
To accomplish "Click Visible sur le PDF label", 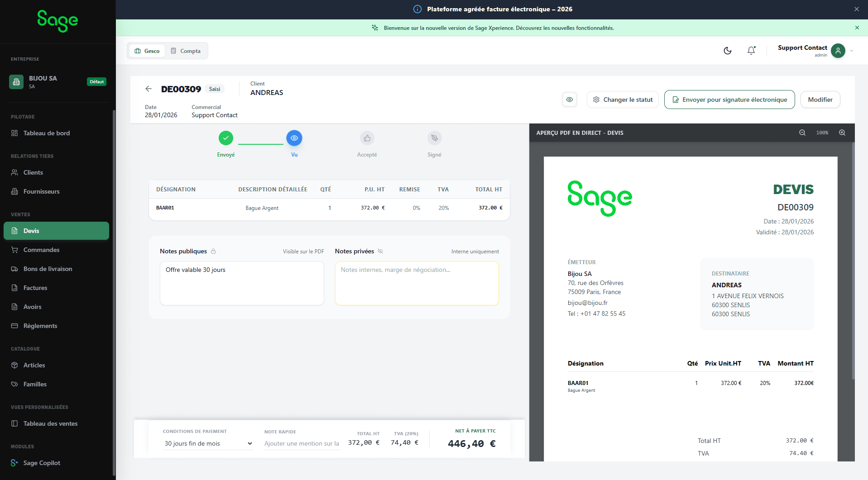I will pos(303,252).
